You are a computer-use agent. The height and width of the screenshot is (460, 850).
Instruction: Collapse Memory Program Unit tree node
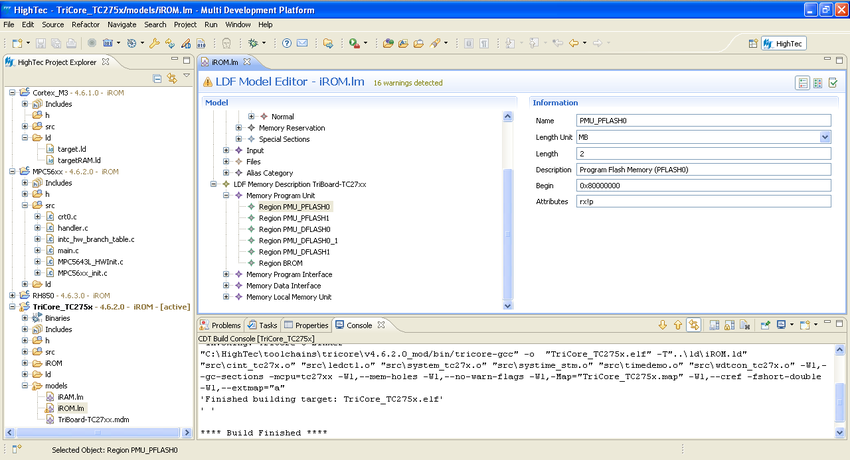click(x=226, y=196)
